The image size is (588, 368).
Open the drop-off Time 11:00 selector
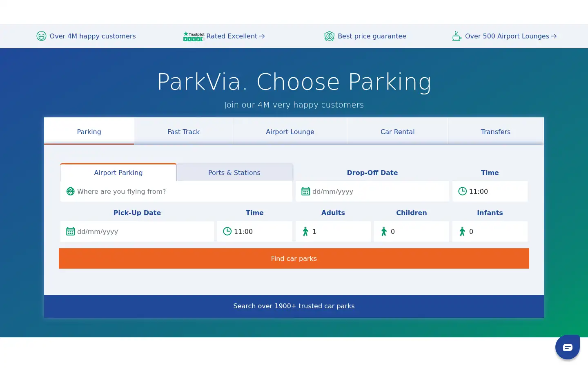pyautogui.click(x=490, y=191)
